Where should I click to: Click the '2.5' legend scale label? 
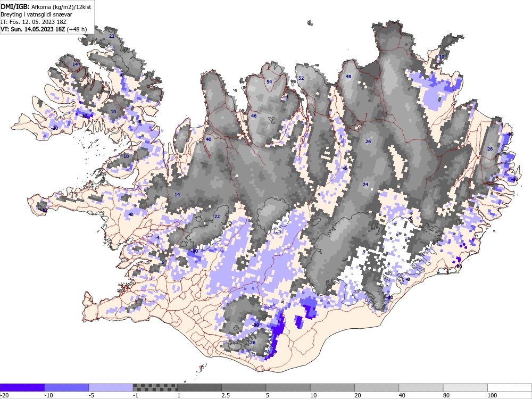[x=226, y=396]
